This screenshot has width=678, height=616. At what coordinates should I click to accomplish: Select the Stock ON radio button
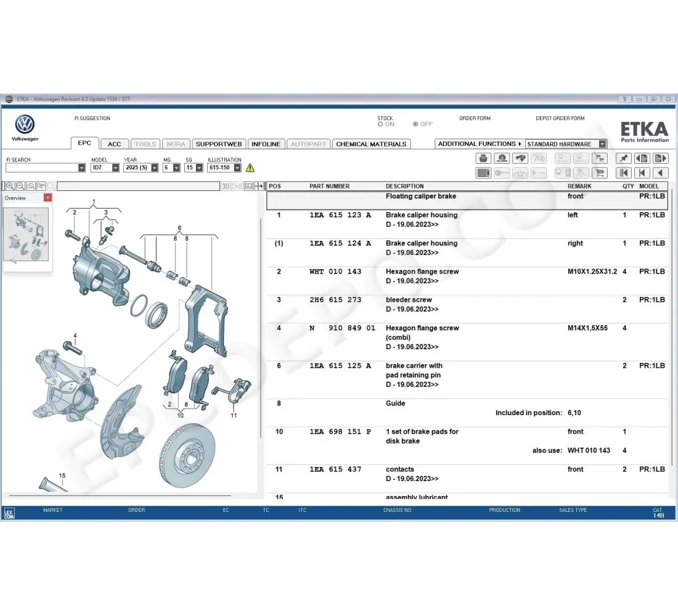point(380,124)
